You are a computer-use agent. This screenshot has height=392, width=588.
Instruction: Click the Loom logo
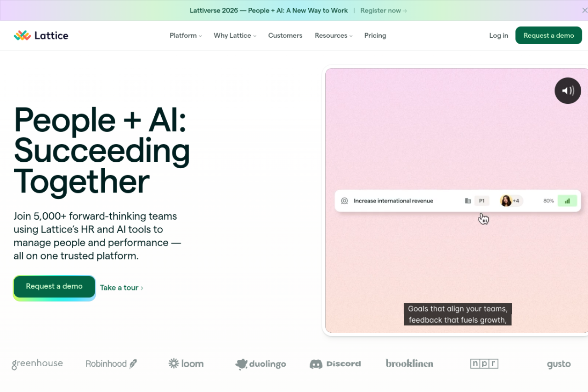(186, 364)
